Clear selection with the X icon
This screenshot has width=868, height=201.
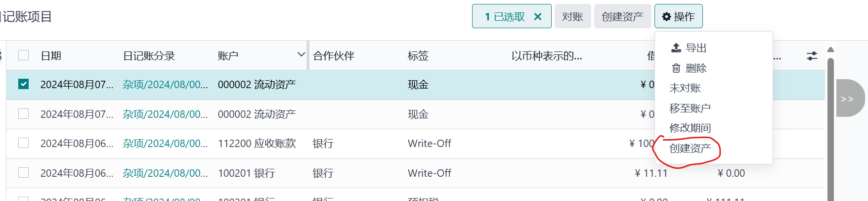(x=538, y=17)
